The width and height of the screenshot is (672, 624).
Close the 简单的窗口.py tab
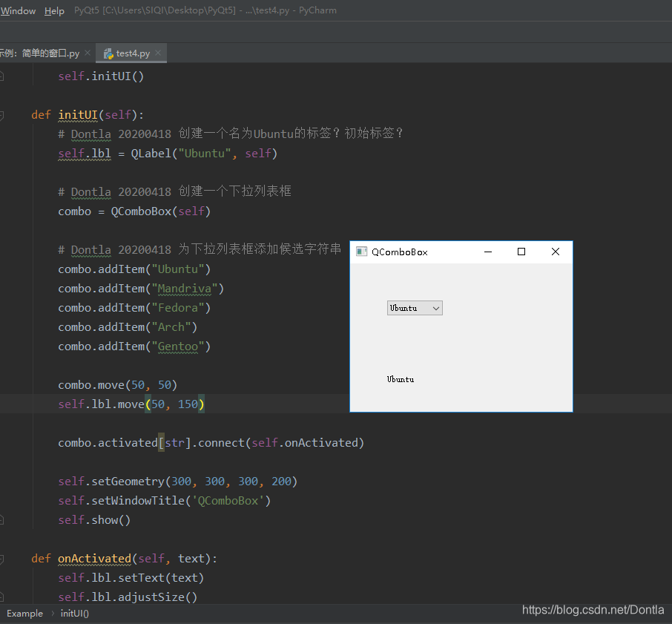click(88, 53)
